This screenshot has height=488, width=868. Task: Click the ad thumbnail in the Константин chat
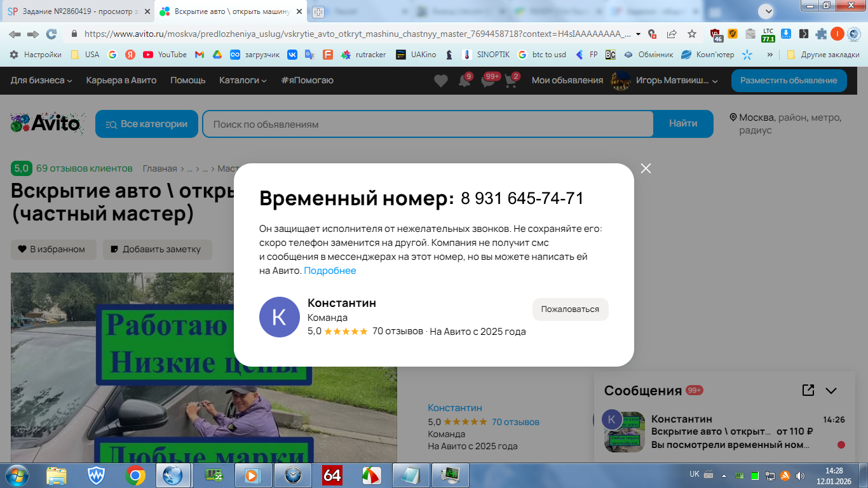click(x=625, y=432)
